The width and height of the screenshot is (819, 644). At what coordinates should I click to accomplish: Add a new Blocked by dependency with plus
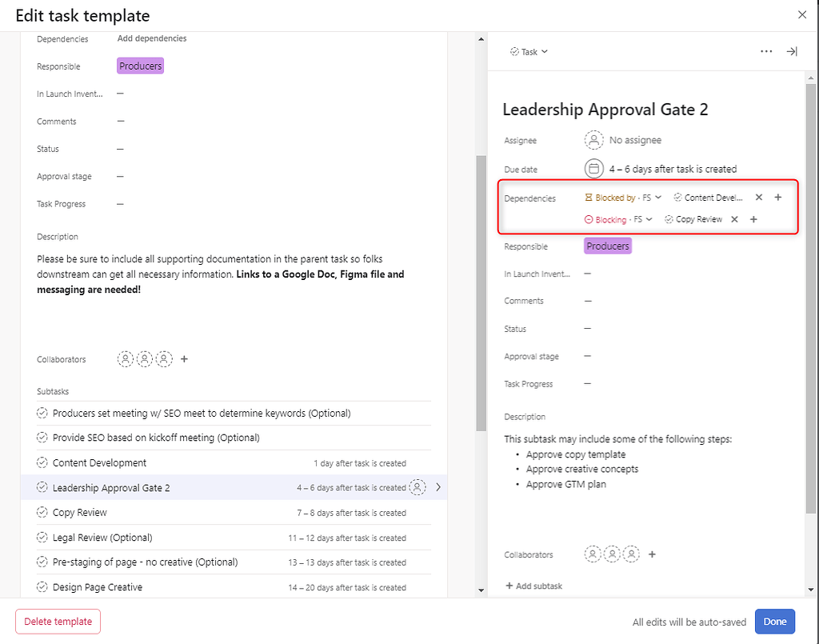click(777, 197)
